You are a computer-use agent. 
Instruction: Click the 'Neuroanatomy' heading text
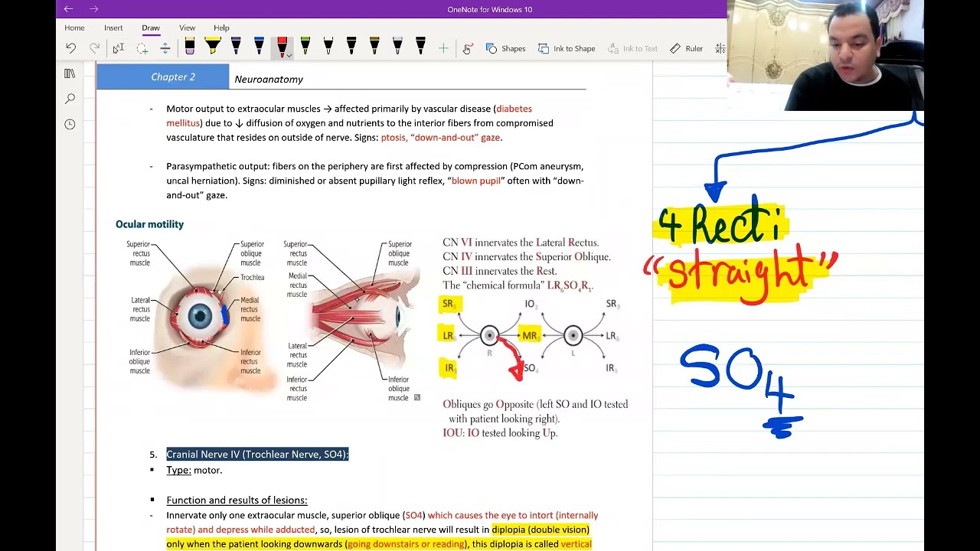[x=269, y=79]
